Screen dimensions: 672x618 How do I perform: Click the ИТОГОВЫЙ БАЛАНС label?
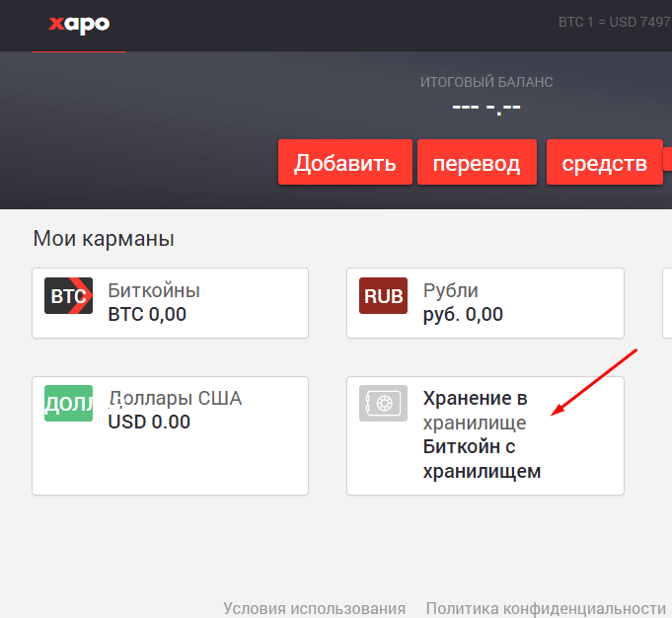tap(486, 82)
